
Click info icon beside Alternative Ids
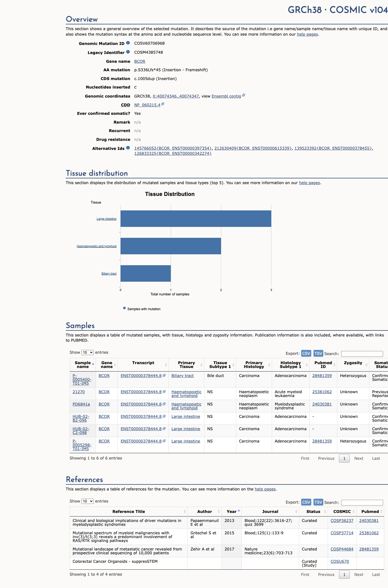pyautogui.click(x=128, y=148)
